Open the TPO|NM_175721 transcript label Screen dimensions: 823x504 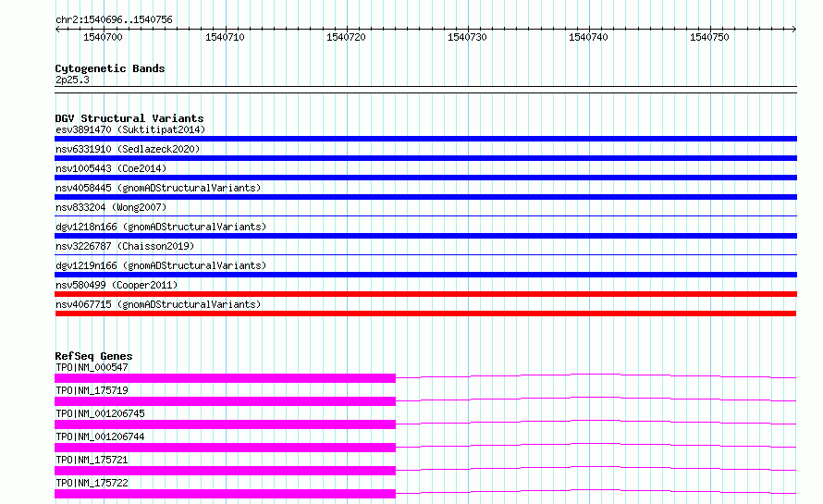tap(92, 460)
